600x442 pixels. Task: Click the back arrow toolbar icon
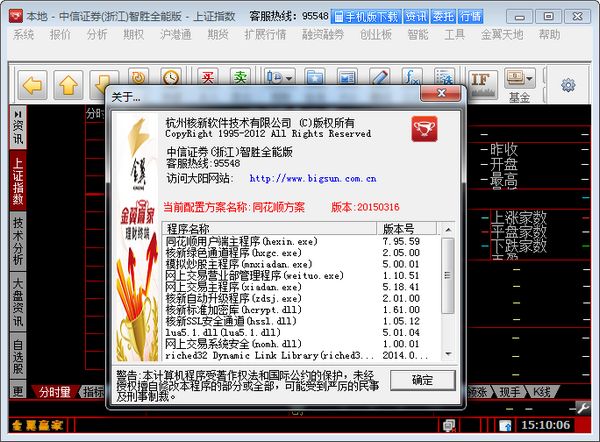[x=33, y=85]
